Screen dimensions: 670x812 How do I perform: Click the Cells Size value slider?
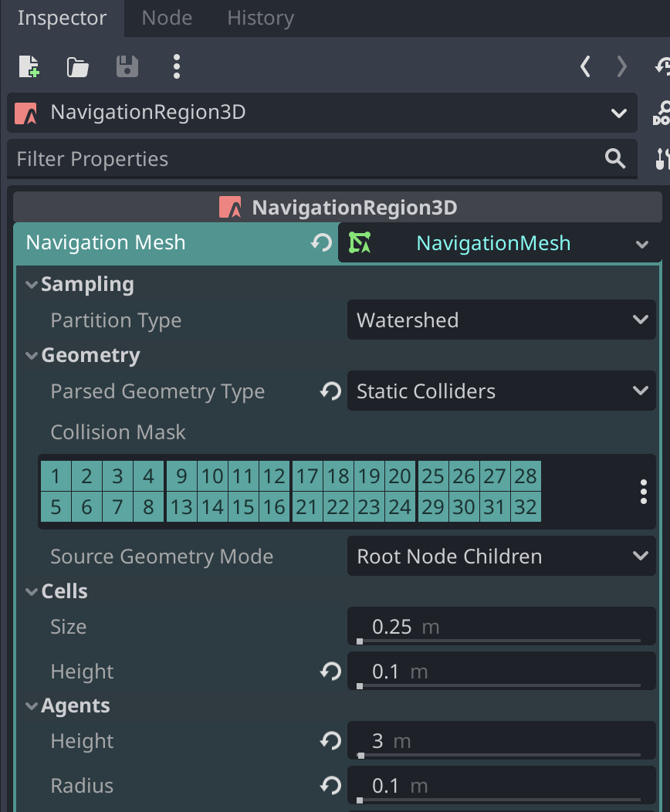coord(501,626)
